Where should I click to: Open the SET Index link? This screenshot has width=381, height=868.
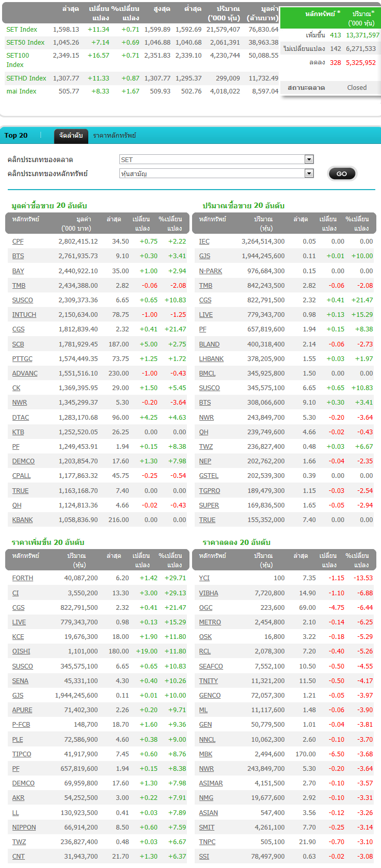[x=22, y=30]
